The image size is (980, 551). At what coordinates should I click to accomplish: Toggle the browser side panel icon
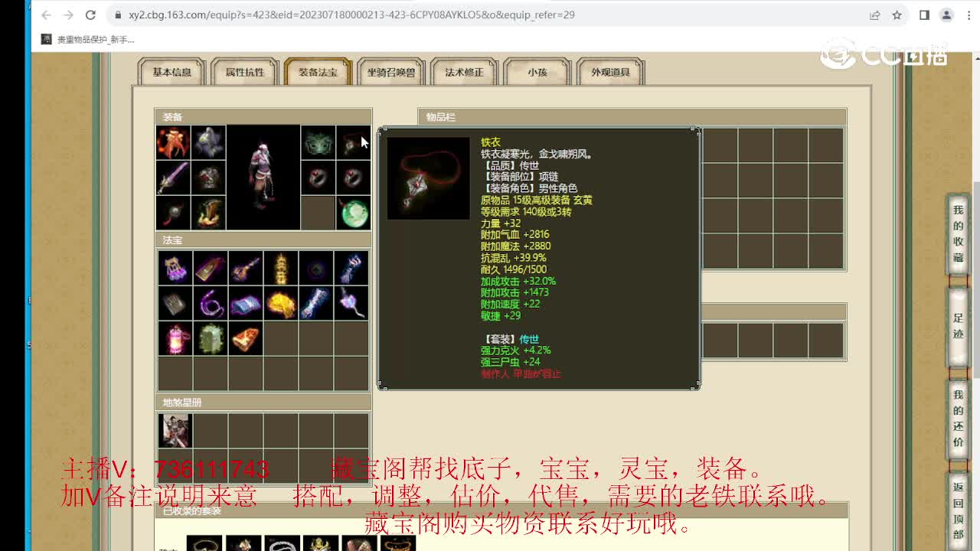click(924, 15)
